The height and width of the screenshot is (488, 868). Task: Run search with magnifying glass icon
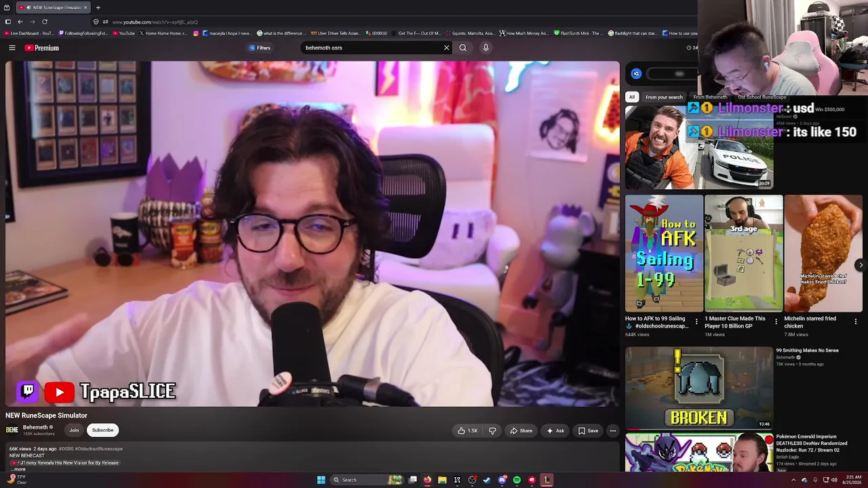(x=463, y=47)
